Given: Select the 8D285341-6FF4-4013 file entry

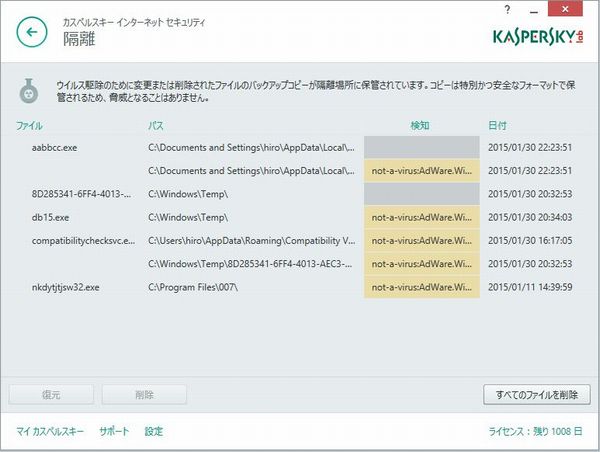Looking at the screenshot, I should (x=81, y=194).
